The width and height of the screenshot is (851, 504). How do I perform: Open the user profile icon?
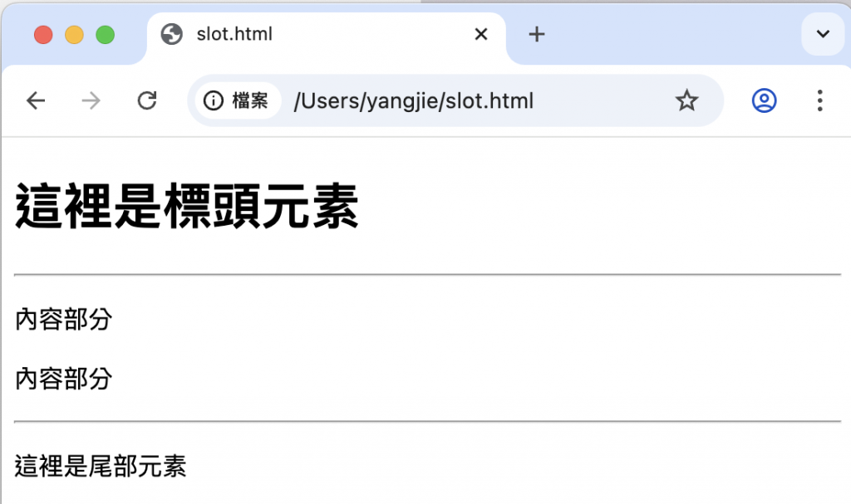coord(764,100)
